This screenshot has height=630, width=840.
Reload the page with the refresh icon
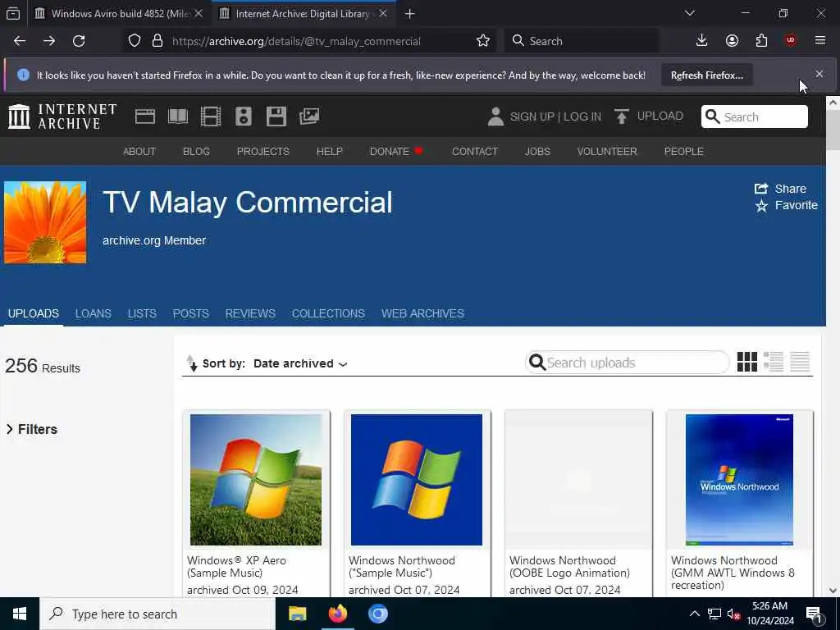79,41
